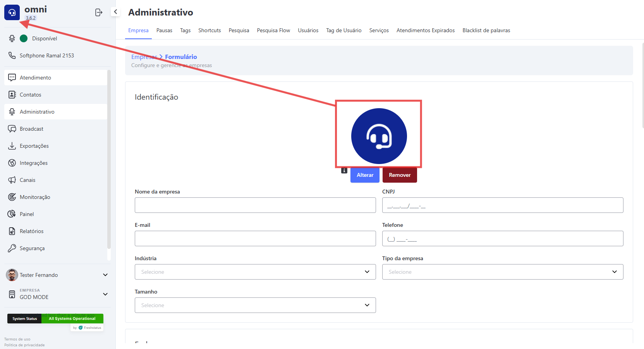
Task: Open the Canais megaphone menu item
Action: tap(27, 180)
